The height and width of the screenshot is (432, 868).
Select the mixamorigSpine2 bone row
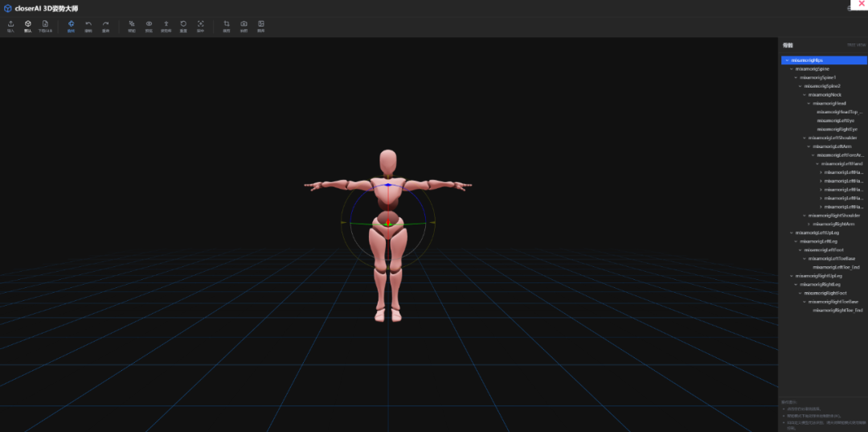pyautogui.click(x=824, y=86)
